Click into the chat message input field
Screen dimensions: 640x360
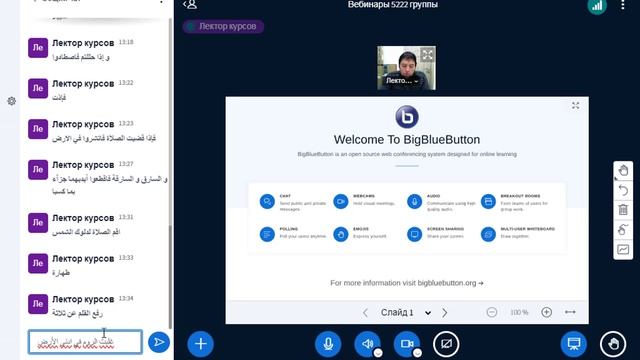click(x=85, y=342)
